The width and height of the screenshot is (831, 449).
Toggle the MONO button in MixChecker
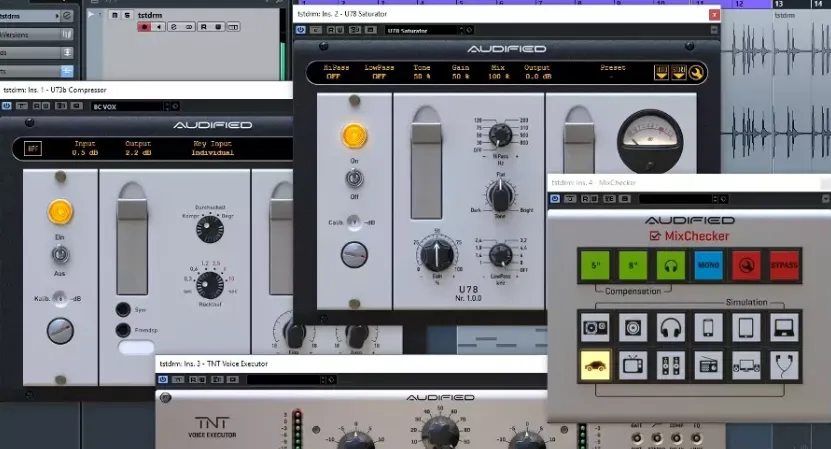(x=708, y=265)
